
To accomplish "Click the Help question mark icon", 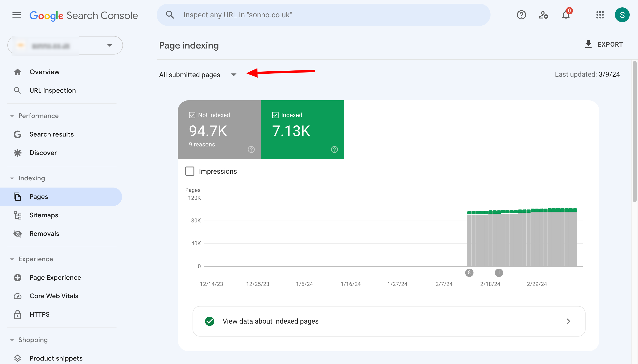I will 521,15.
